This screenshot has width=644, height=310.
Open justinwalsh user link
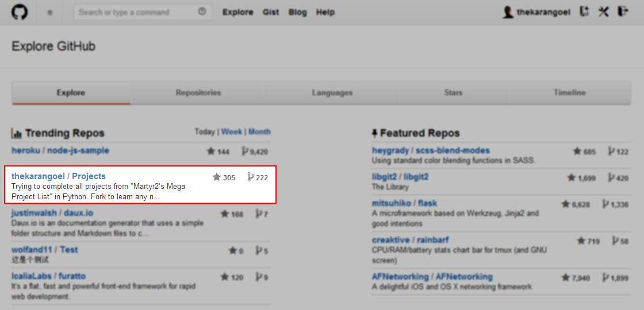(33, 213)
